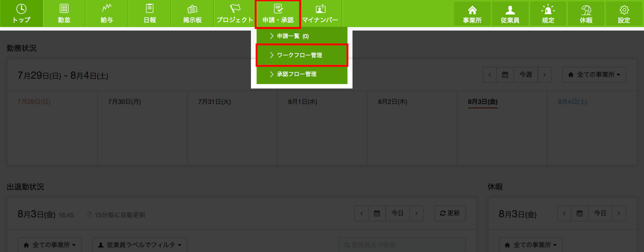Open the calendar picker in 休暇 panel
Image resolution: width=644 pixels, height=252 pixels.
[580, 214]
